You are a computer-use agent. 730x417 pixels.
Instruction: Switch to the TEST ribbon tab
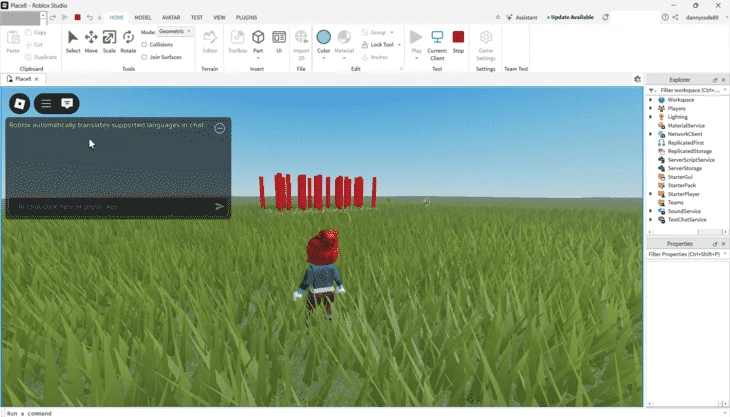click(x=196, y=17)
